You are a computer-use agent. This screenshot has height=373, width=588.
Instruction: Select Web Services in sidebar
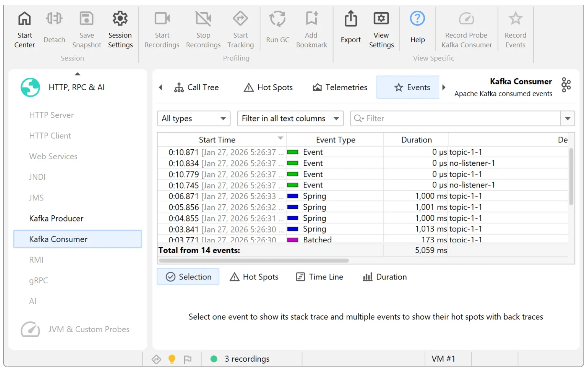pos(53,156)
